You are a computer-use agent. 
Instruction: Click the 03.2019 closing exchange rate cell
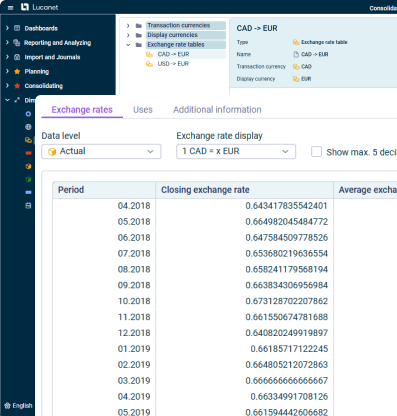pos(244,380)
